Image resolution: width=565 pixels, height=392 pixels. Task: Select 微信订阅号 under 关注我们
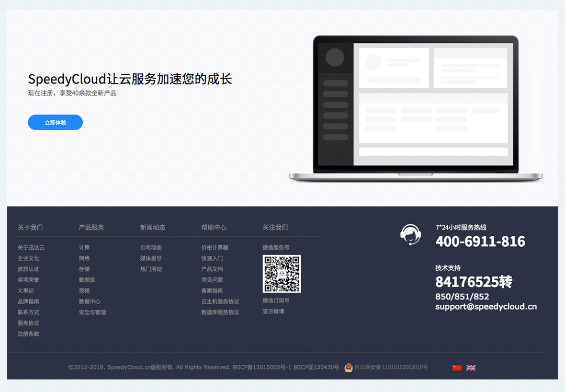pos(276,301)
